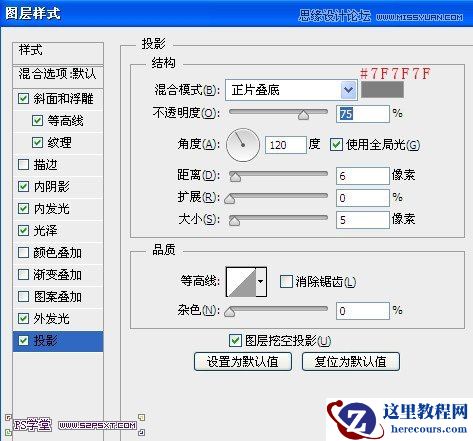
Task: Uncheck the 投影 style checkbox
Action: click(23, 341)
